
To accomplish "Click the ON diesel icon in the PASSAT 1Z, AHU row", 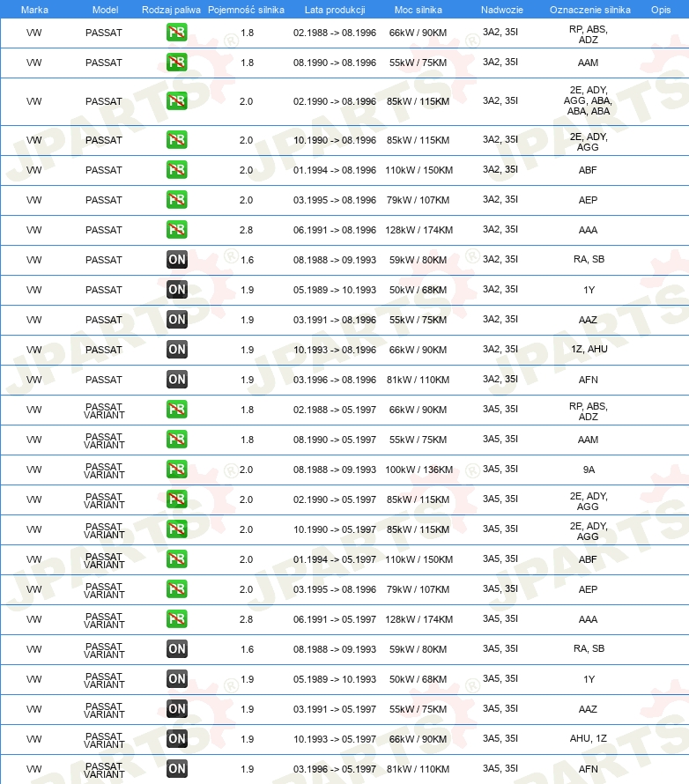I will point(177,350).
